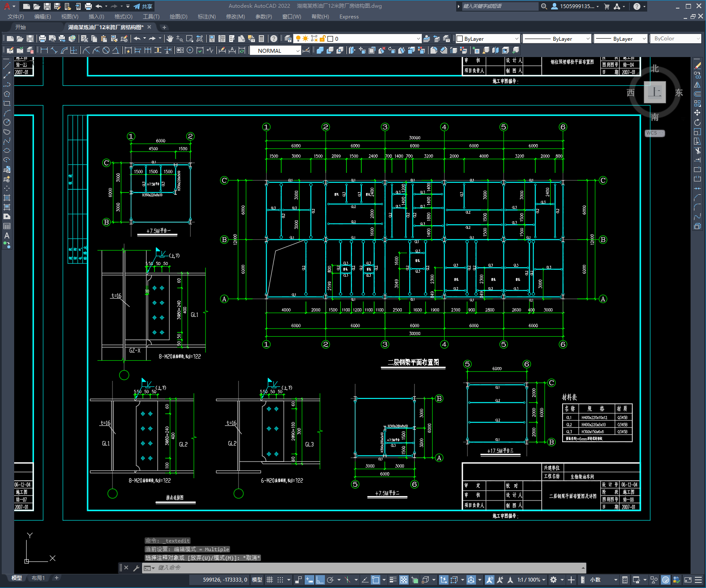Image resolution: width=706 pixels, height=588 pixels.
Task: Click the 共享 share button
Action: click(x=143, y=6)
